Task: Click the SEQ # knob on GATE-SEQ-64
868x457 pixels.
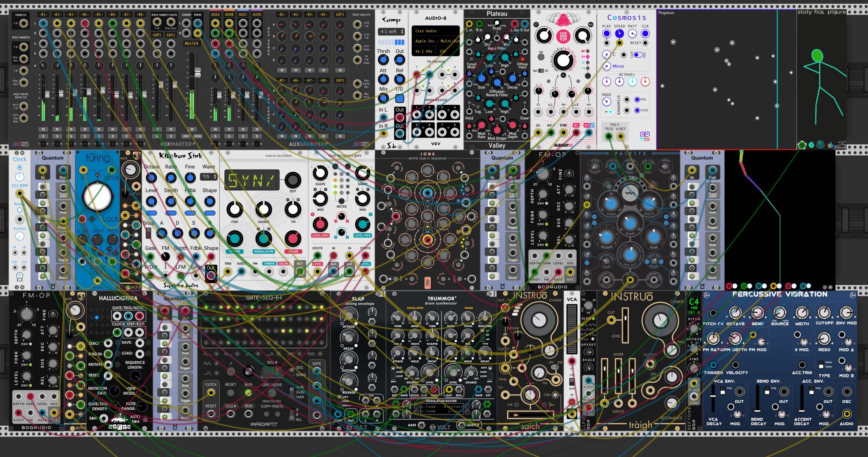Action: click(249, 371)
